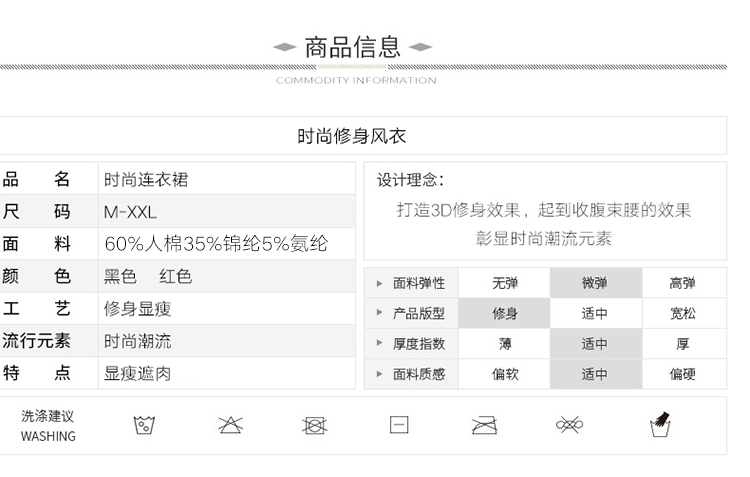Click the triangle arrow next to 面料弹性
The width and height of the screenshot is (750, 477).
(379, 284)
